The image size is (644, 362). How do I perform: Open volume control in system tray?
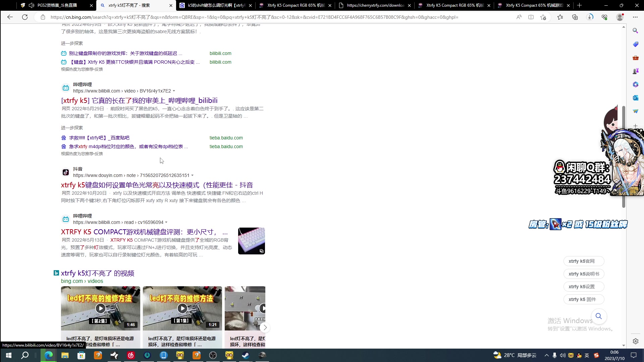click(562, 355)
